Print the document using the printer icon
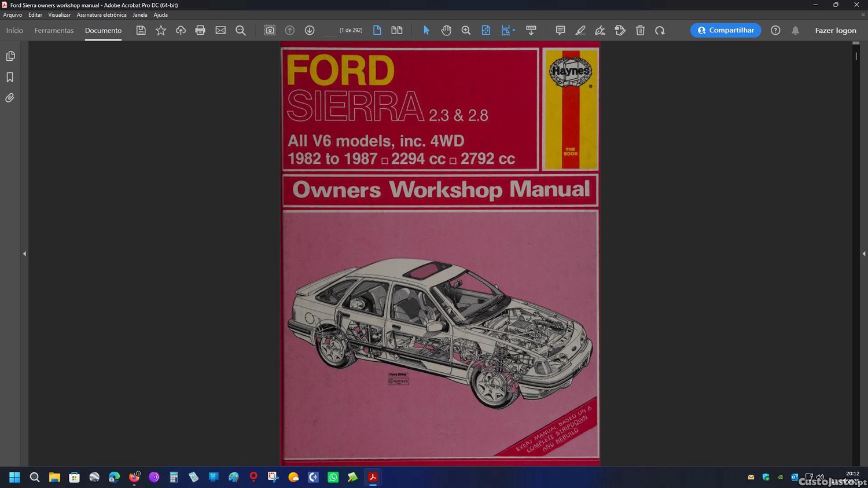Image resolution: width=868 pixels, height=488 pixels. tap(200, 30)
